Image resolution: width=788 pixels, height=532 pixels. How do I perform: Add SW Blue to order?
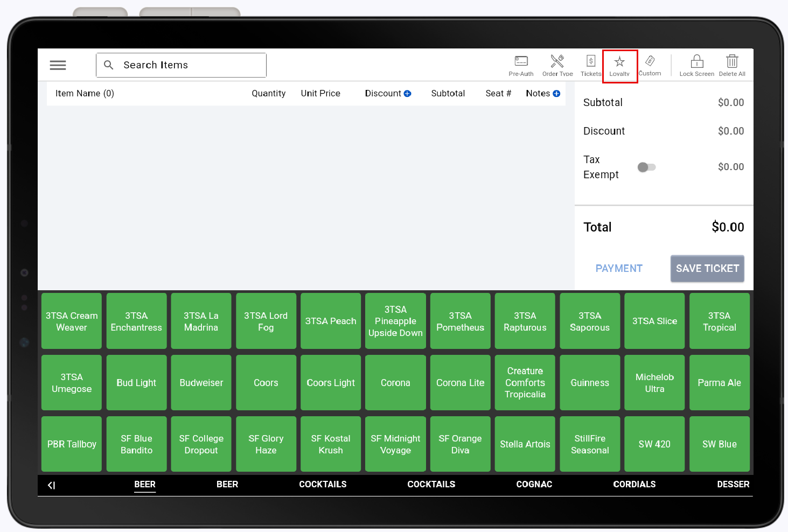click(x=720, y=444)
